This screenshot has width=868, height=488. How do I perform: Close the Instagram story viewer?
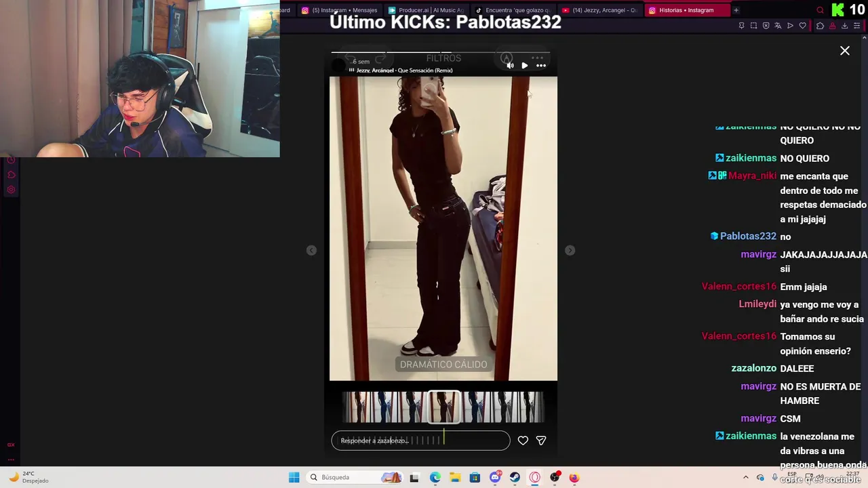point(845,51)
